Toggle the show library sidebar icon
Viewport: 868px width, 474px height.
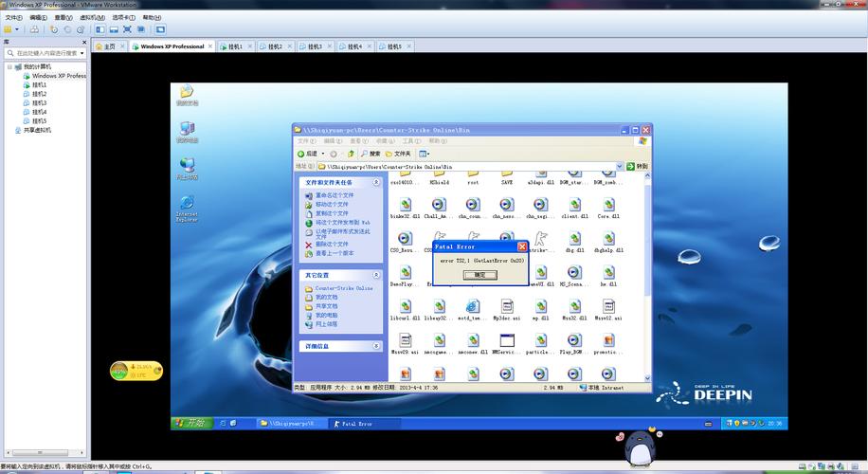100,29
